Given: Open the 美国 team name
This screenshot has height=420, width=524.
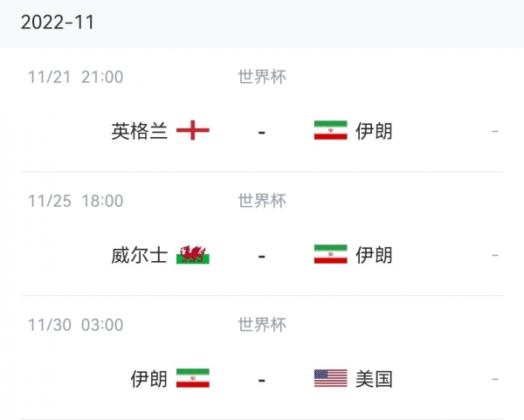Looking at the screenshot, I should [x=374, y=379].
